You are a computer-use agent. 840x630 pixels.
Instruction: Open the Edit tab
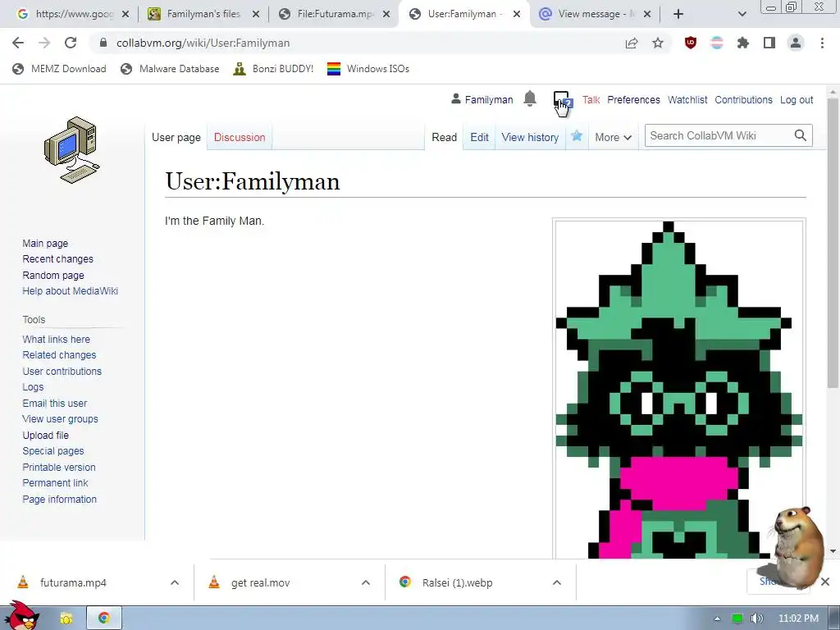coord(479,137)
